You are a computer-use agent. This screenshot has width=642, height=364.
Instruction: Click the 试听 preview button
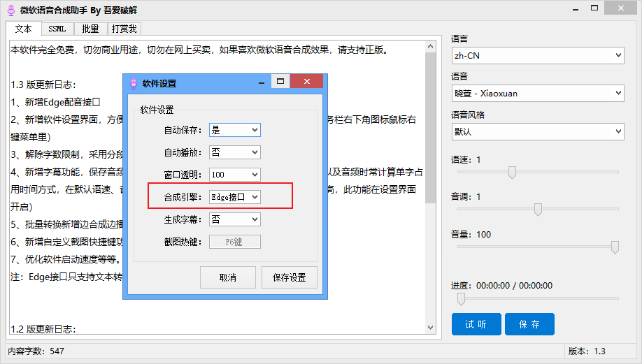(476, 324)
